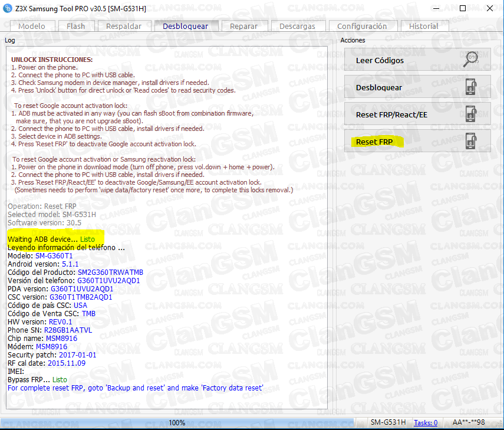Click the Z3X app icon in title bar
504x430 pixels.
click(8, 8)
